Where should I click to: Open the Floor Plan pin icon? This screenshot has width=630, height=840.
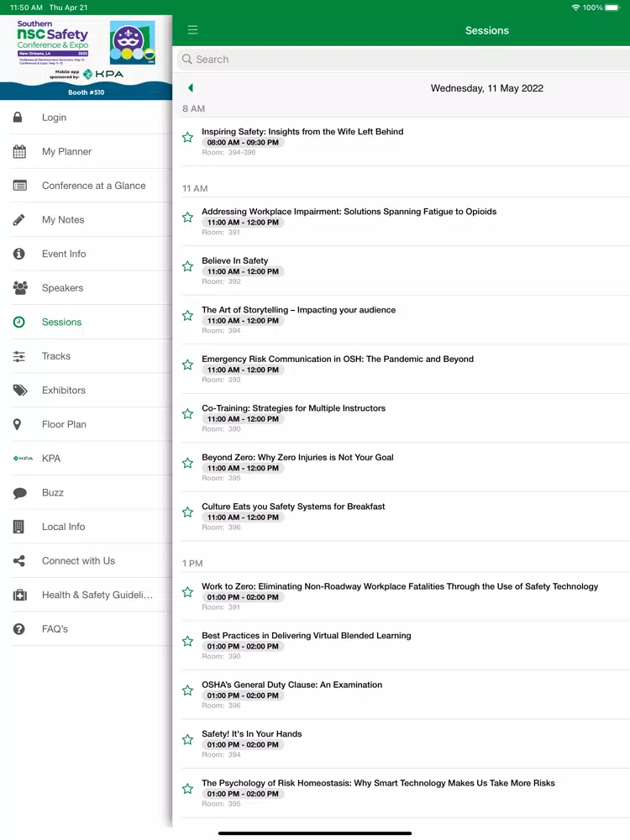[17, 424]
